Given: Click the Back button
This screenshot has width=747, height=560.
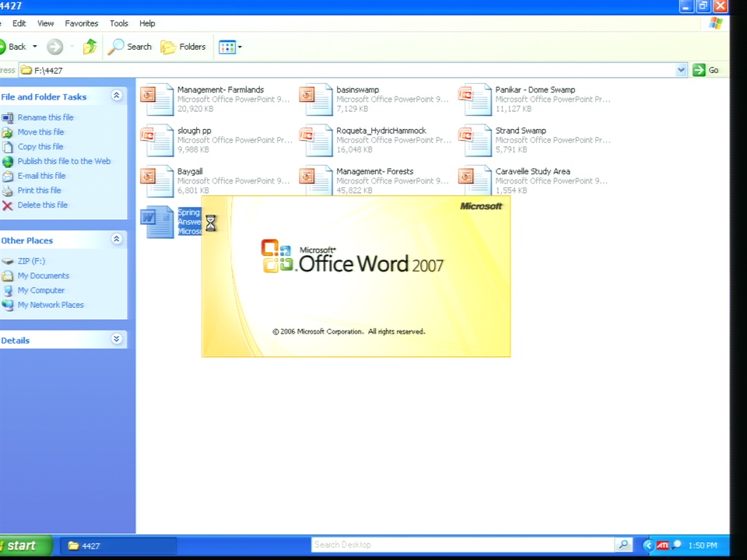Looking at the screenshot, I should pyautogui.click(x=13, y=47).
